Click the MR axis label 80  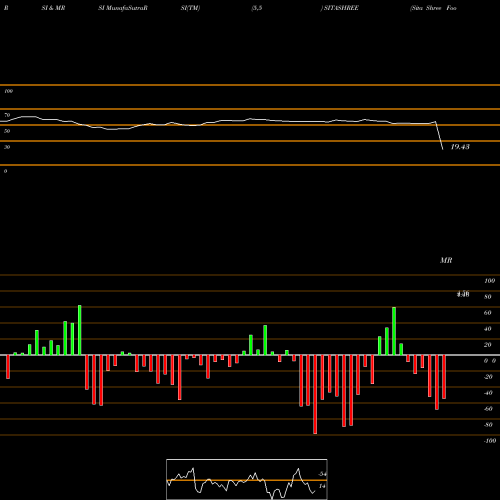click(488, 297)
